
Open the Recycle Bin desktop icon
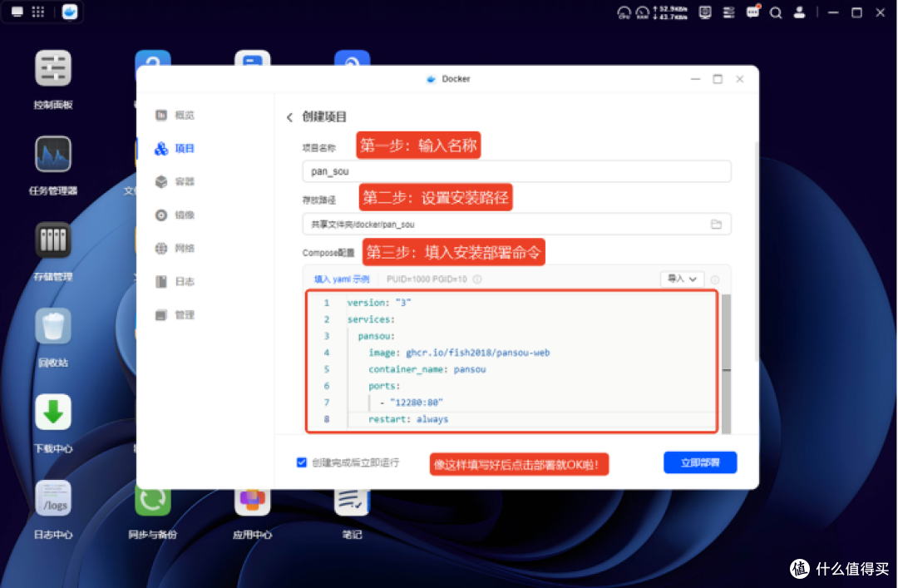52,326
